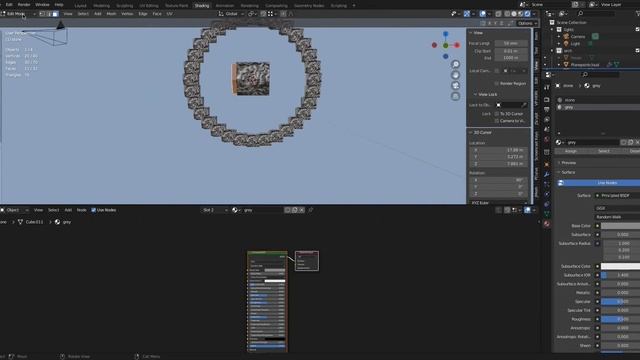Toggle Use Nodes checkbox in node editor
The height and width of the screenshot is (360, 640).
click(x=93, y=210)
